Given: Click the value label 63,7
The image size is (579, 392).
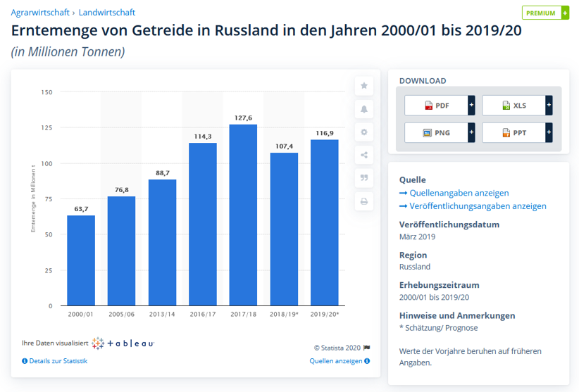Looking at the screenshot, I should [x=81, y=209].
